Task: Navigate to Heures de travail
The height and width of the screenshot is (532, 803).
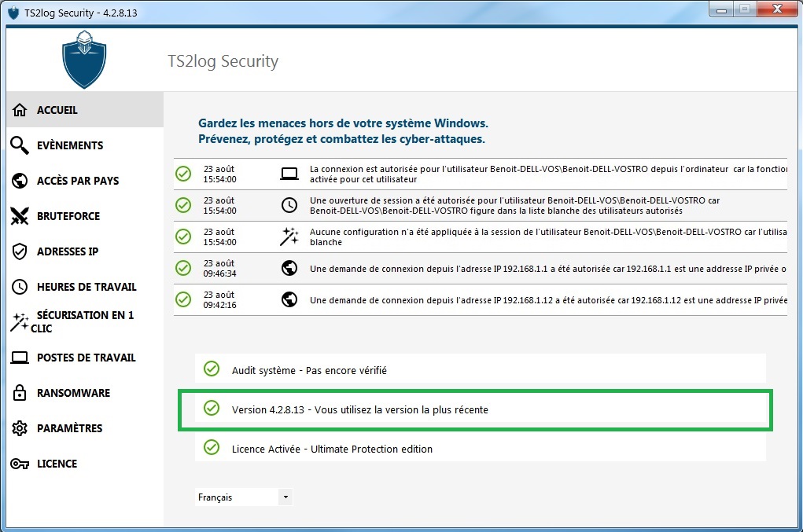Action: (x=85, y=287)
